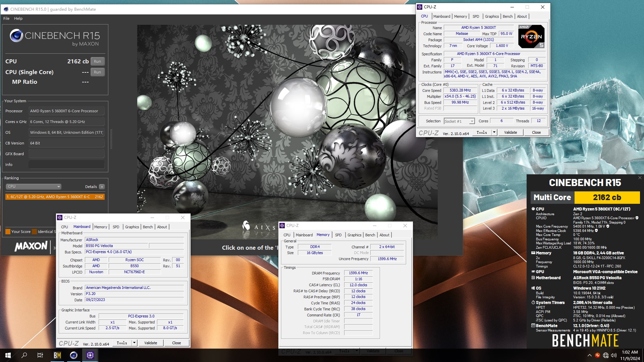Select Graphics tab in Memory CPU-Z window
644x362 pixels.
(354, 235)
